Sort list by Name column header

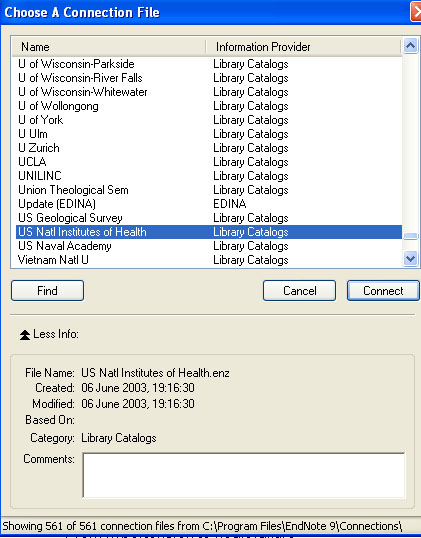coord(109,47)
